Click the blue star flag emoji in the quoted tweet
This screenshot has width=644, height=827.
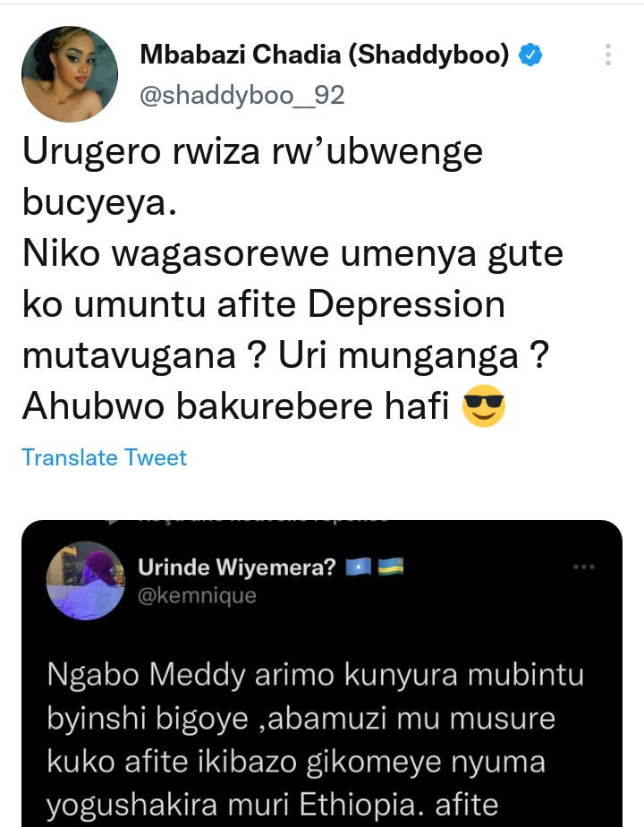tap(359, 567)
